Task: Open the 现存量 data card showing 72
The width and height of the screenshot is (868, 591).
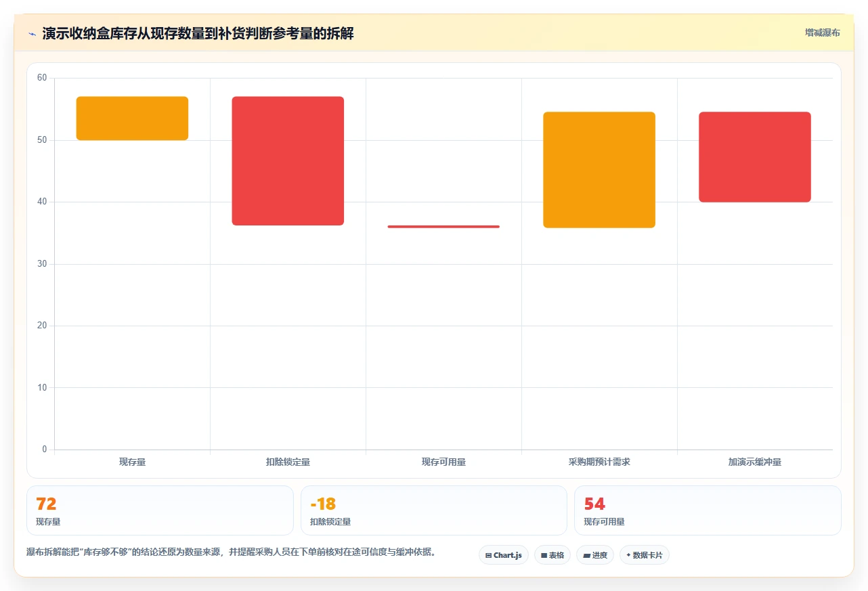Action: coord(160,510)
